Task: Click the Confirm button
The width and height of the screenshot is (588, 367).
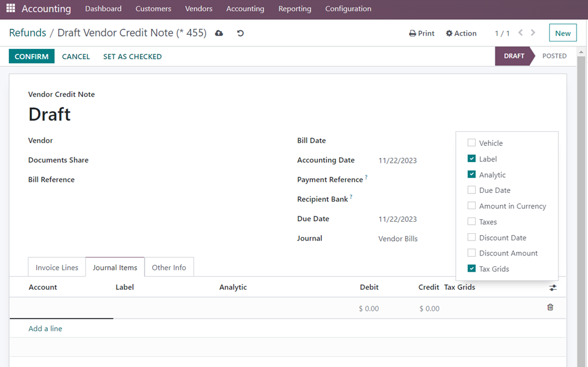Action: click(x=31, y=57)
